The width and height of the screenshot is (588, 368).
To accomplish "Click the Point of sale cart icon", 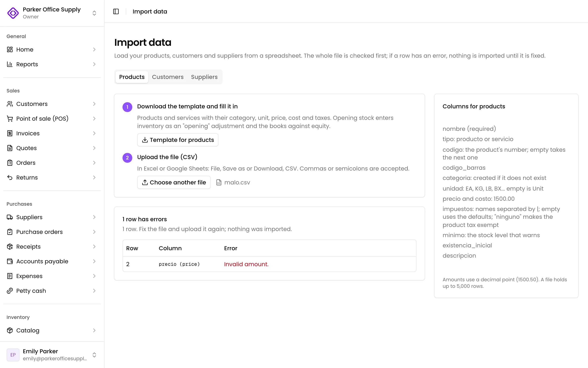I will (x=10, y=119).
